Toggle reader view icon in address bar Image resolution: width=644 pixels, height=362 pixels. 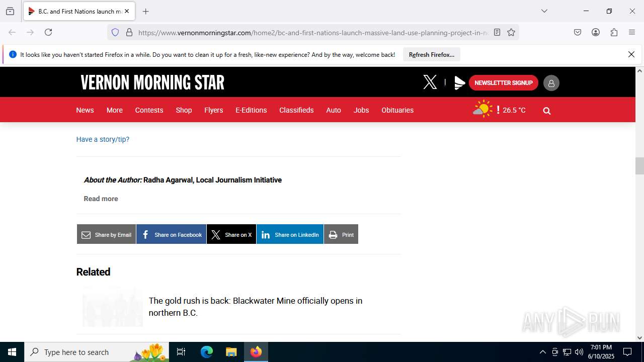[x=497, y=32]
